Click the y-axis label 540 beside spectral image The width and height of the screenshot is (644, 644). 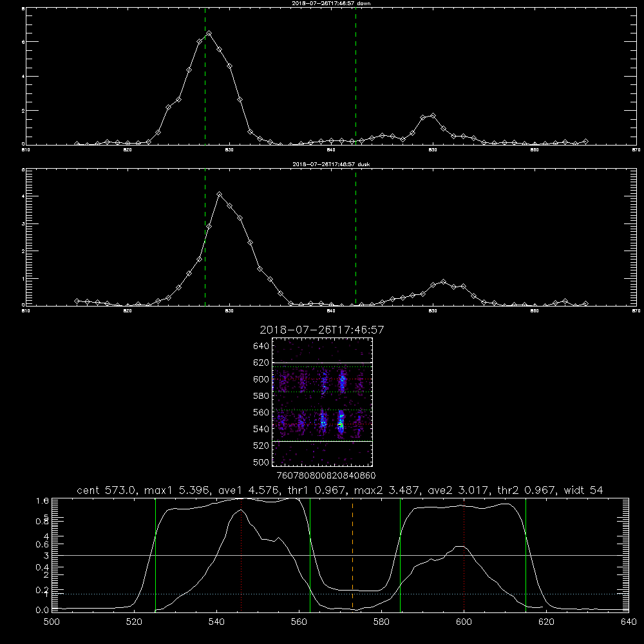pos(261,429)
